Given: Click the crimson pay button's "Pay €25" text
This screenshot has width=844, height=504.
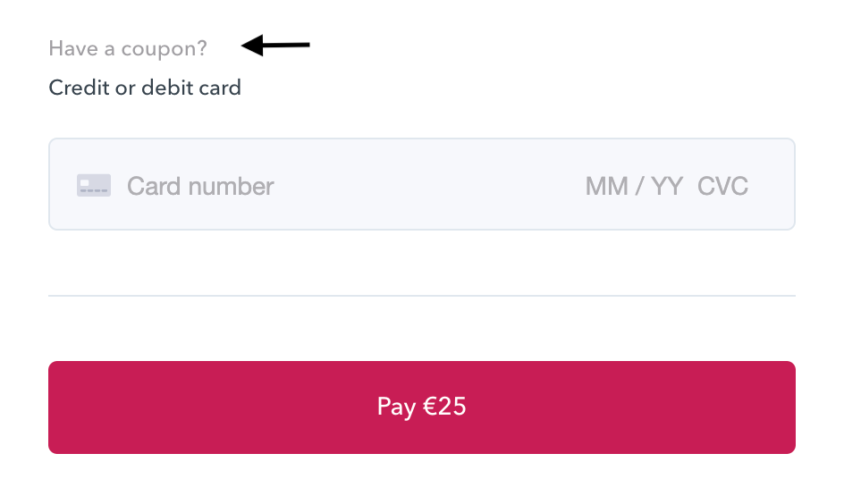Looking at the screenshot, I should click(421, 407).
